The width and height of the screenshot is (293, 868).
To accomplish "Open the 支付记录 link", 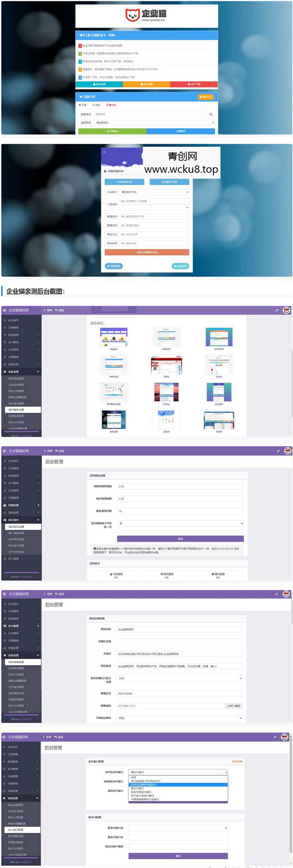I will coord(237,762).
